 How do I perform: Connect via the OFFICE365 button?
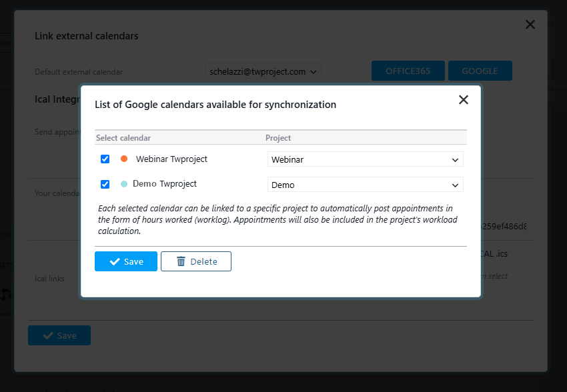[x=408, y=70]
